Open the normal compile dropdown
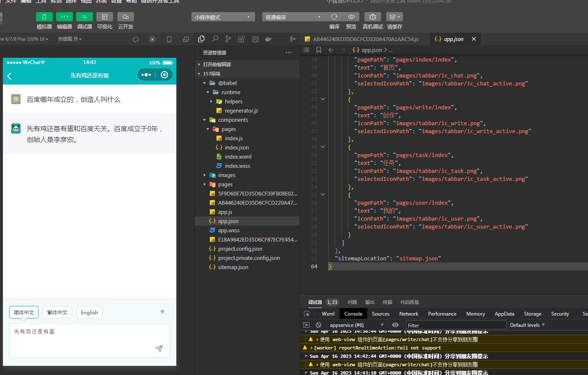Viewport: 588px width, 375px height. pos(294,17)
